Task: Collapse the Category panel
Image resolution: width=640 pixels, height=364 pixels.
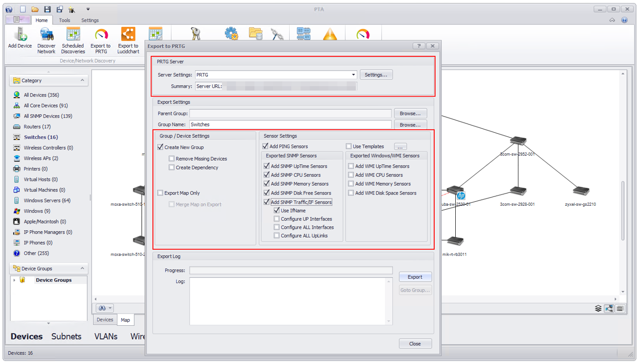Action: (81, 80)
